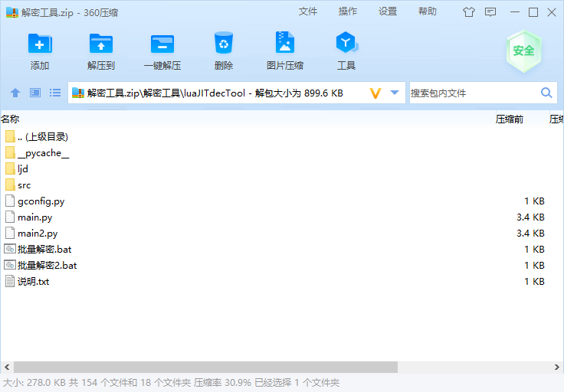Click the 批量解密.bat file icon
564x392 pixels.
(10, 249)
